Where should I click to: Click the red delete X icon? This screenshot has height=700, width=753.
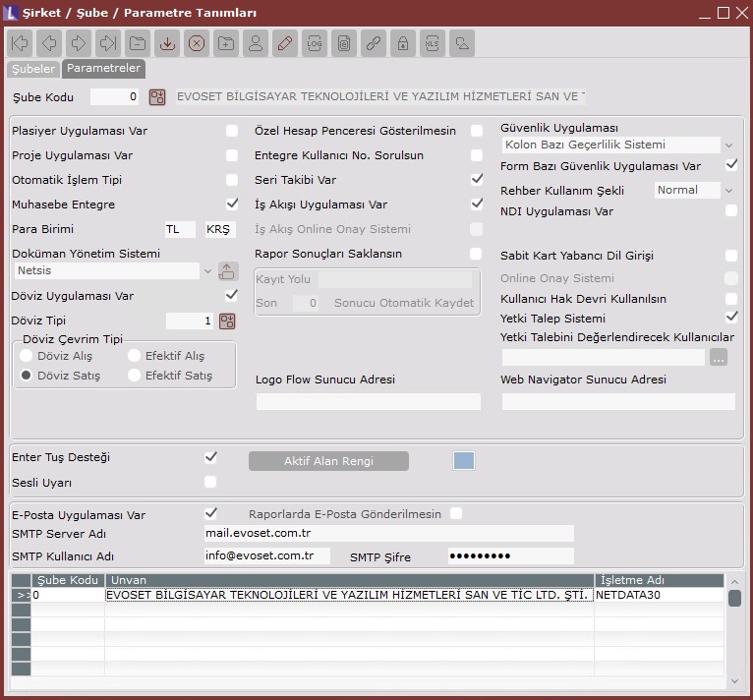coord(197,43)
